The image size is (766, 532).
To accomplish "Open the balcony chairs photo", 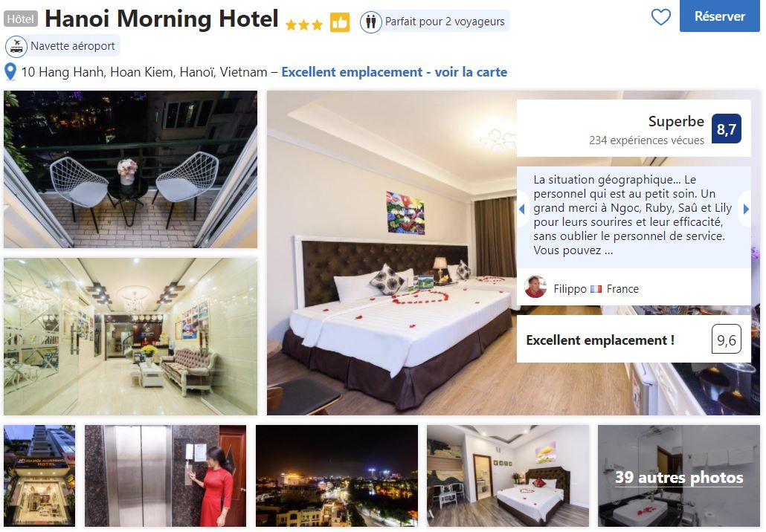I will 130,169.
